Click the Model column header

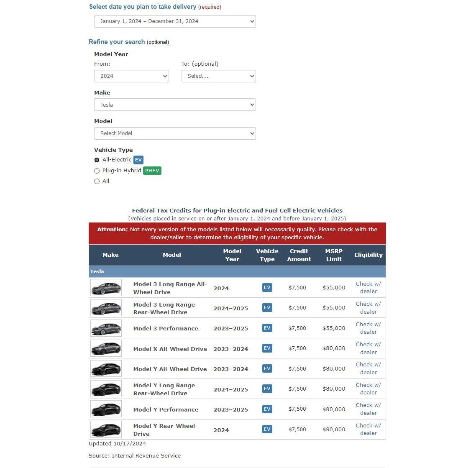172,255
